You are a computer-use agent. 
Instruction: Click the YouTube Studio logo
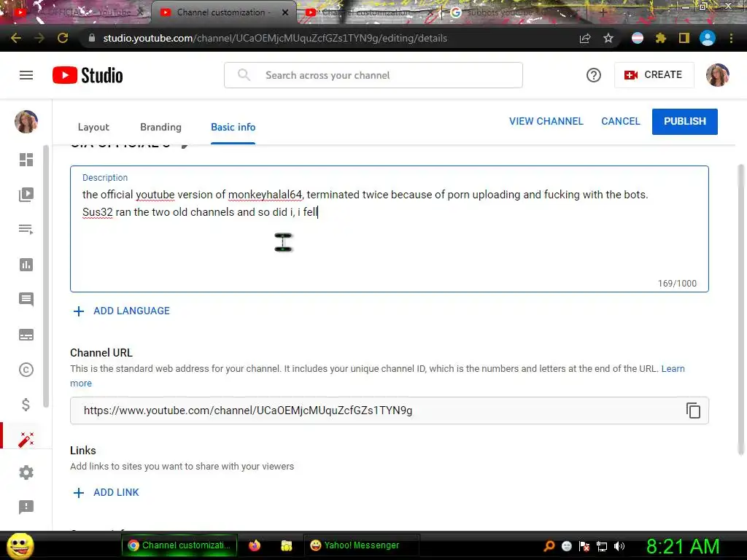tap(88, 75)
